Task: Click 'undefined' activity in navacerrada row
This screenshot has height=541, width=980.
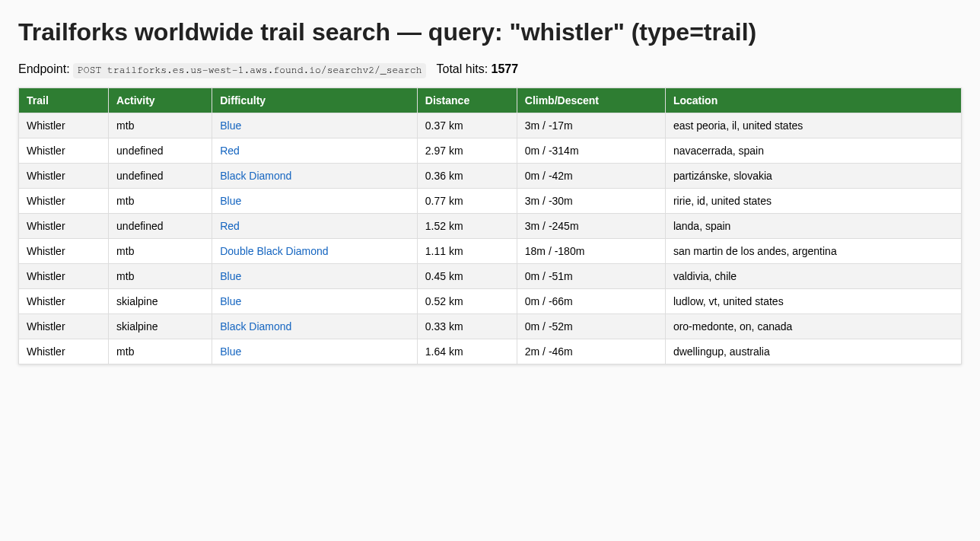Action: [x=140, y=151]
